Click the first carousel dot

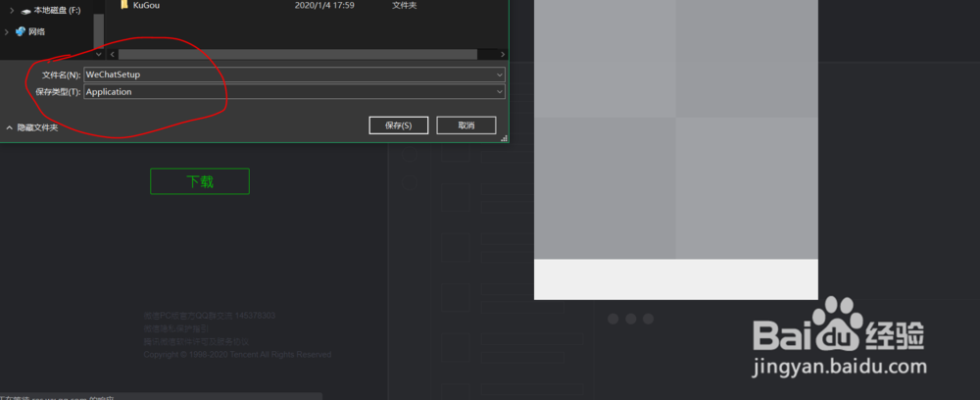pyautogui.click(x=613, y=319)
